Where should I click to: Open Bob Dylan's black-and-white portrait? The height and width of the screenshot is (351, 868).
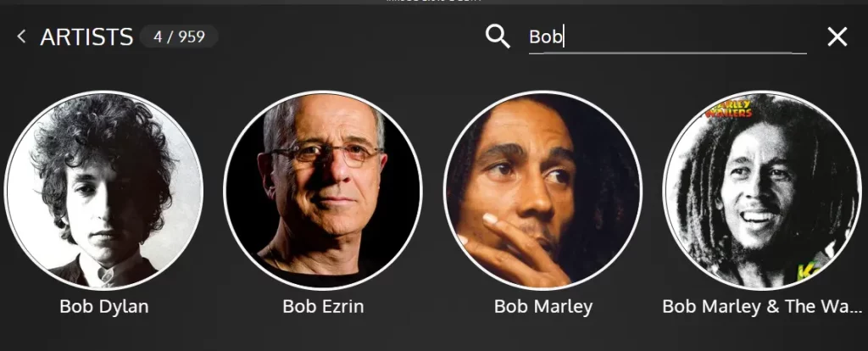104,190
